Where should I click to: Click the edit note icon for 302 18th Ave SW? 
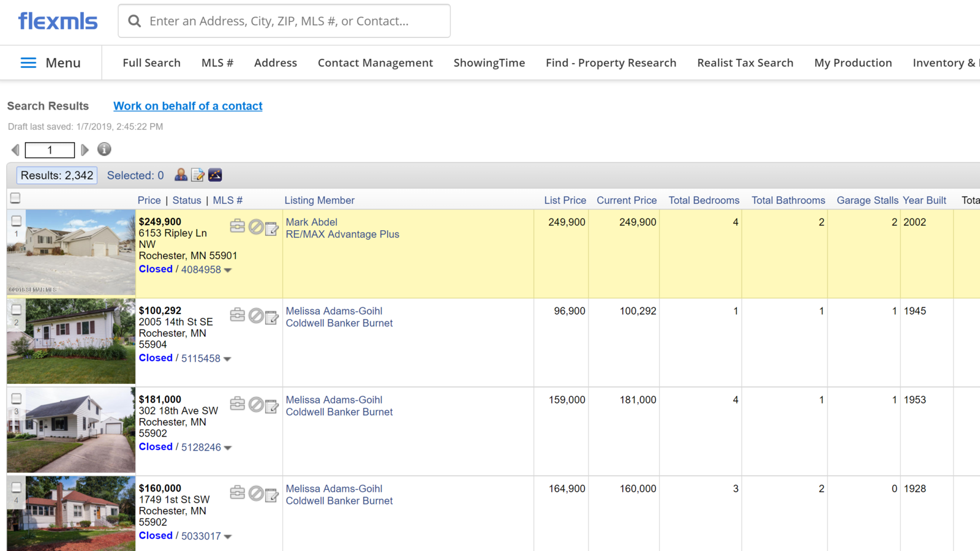point(272,405)
